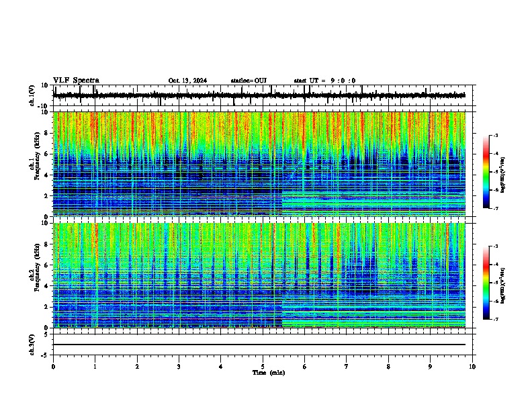This screenshot has height=411, width=532.
Task: Click the "10" minute tick on time axis
Action: [472, 367]
